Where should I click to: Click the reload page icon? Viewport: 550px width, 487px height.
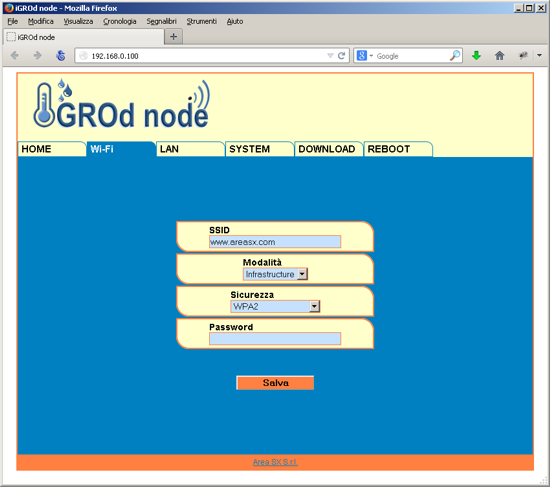[341, 55]
